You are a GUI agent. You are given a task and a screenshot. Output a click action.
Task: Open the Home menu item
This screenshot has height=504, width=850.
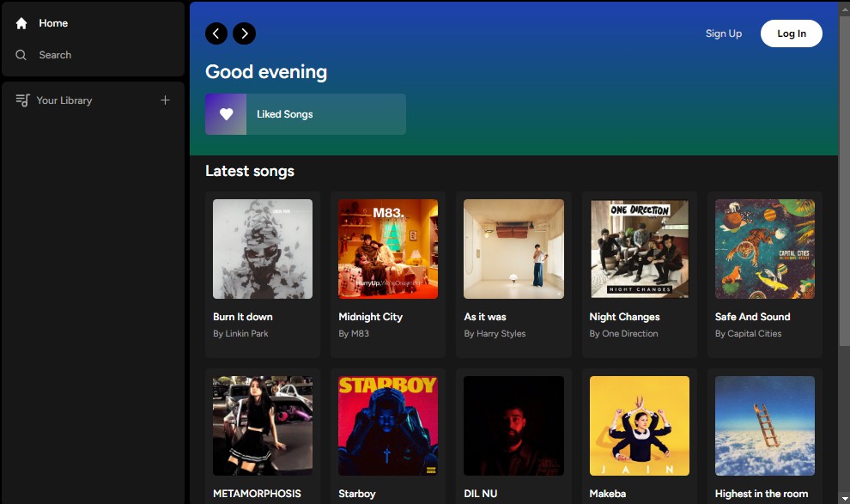pyautogui.click(x=53, y=23)
